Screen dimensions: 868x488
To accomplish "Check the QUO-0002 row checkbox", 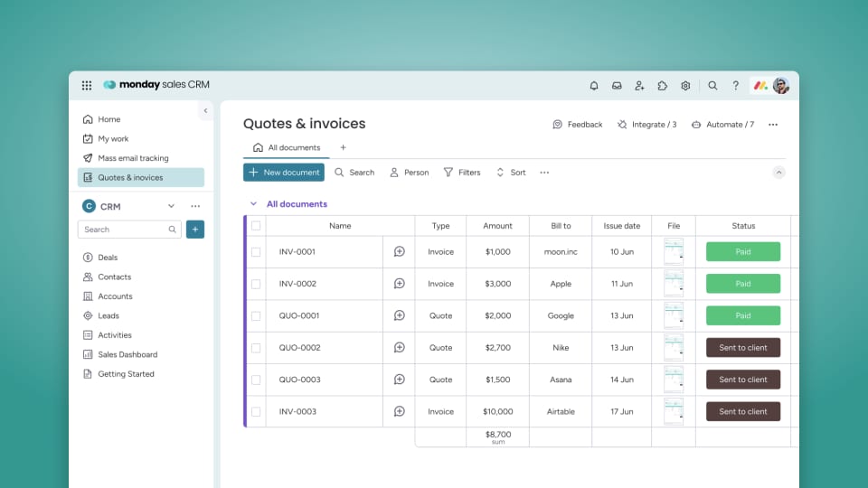I will (256, 348).
